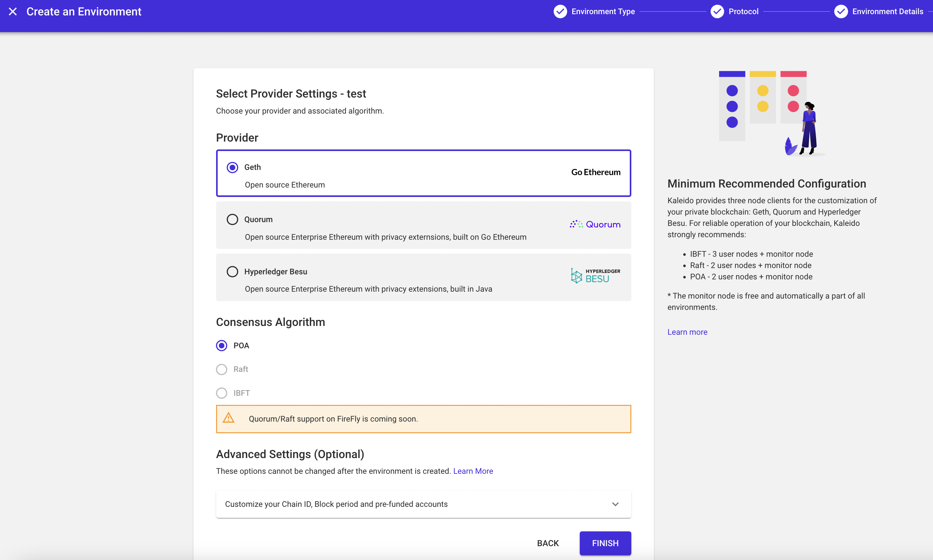The height and width of the screenshot is (560, 933).
Task: Click the Minimum Recommended Configuration heading
Action: click(x=767, y=184)
